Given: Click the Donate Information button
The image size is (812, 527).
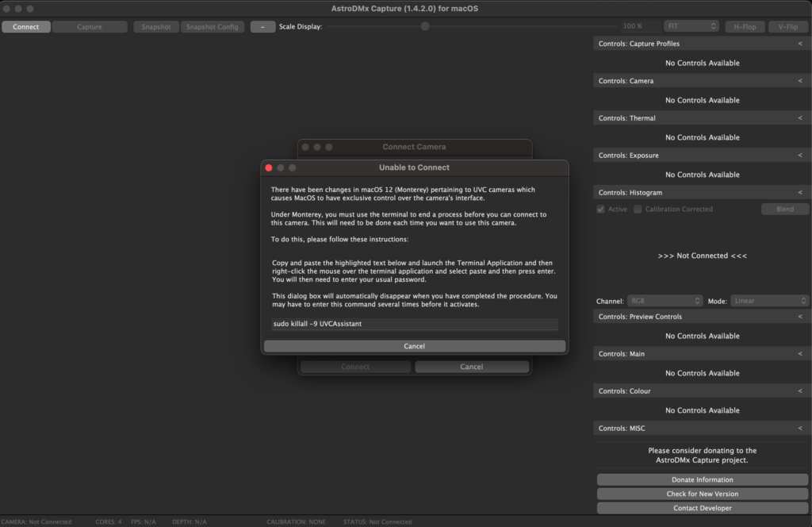Looking at the screenshot, I should click(703, 480).
